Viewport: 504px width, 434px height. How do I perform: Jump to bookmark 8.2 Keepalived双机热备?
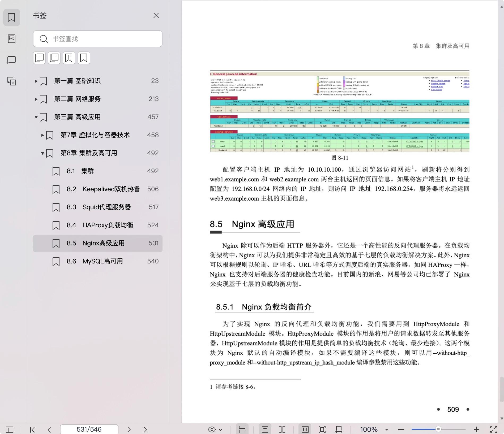98,189
